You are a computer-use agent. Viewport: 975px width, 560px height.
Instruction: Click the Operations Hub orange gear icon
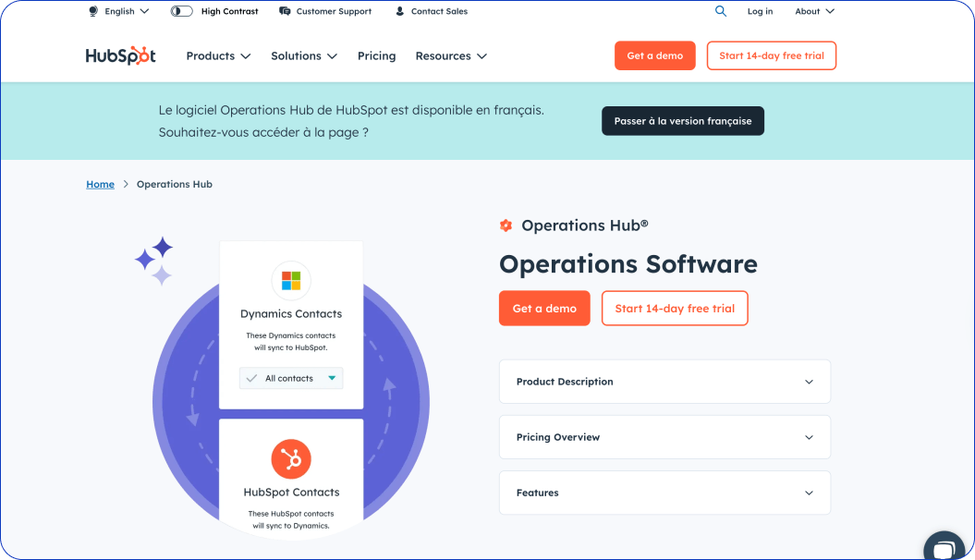[x=506, y=225]
